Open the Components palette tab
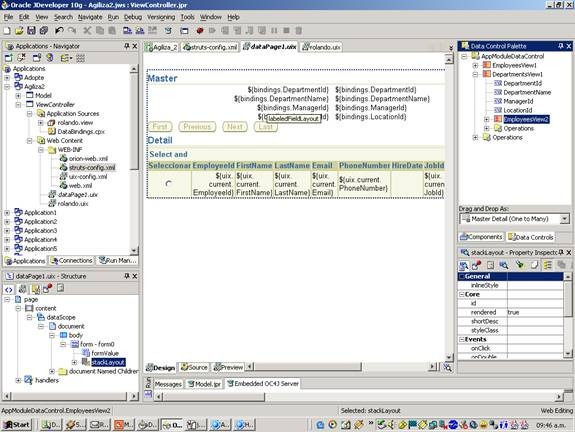Viewport: 575px width, 432px height. [481, 237]
